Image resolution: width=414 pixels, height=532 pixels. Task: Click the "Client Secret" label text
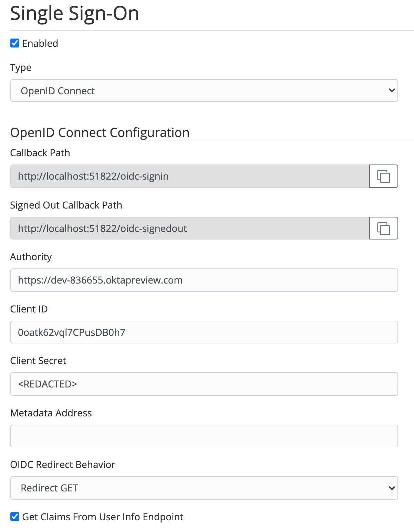click(38, 361)
